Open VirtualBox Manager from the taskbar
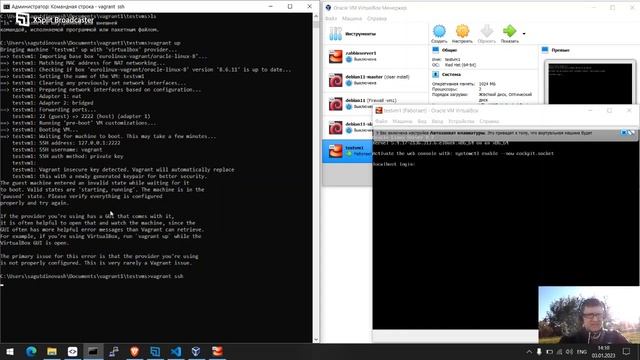This screenshot has width=640, height=360. click(x=196, y=351)
